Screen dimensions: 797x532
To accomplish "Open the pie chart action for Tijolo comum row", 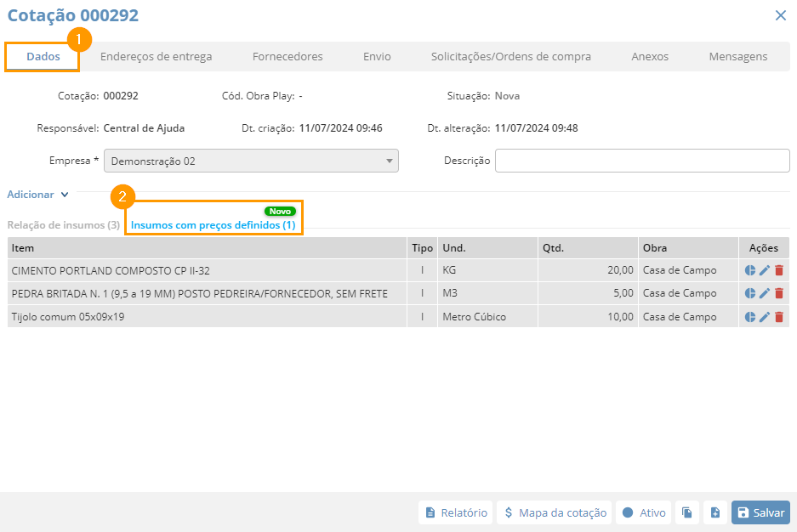I will [x=749, y=317].
